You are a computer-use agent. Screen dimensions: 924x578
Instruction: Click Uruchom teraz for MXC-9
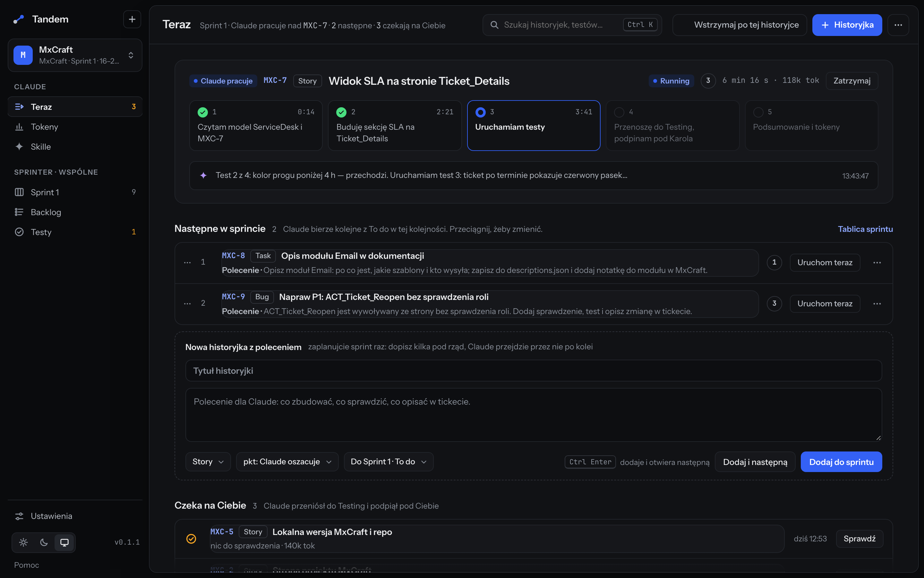click(825, 303)
